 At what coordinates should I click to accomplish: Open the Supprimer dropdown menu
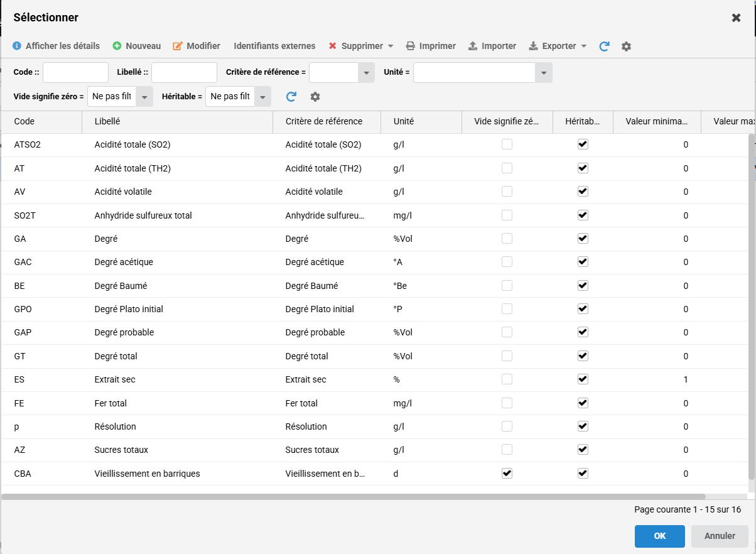pos(391,46)
